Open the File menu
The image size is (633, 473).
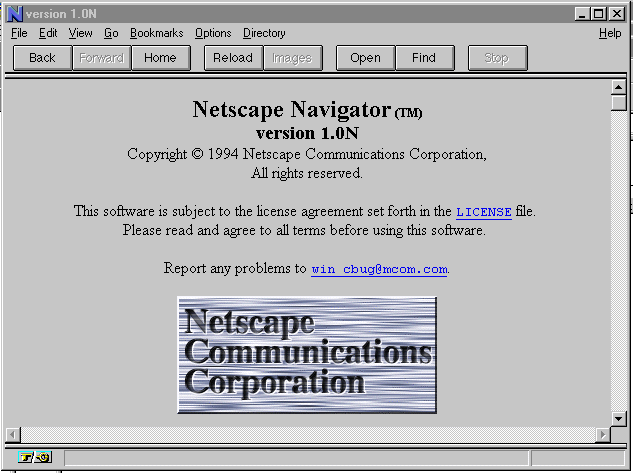pyautogui.click(x=19, y=33)
